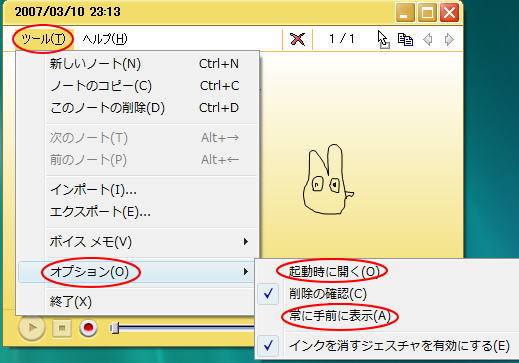Expand the ボイス メモ(V) submenu
The width and height of the screenshot is (519, 363).
tap(137, 242)
